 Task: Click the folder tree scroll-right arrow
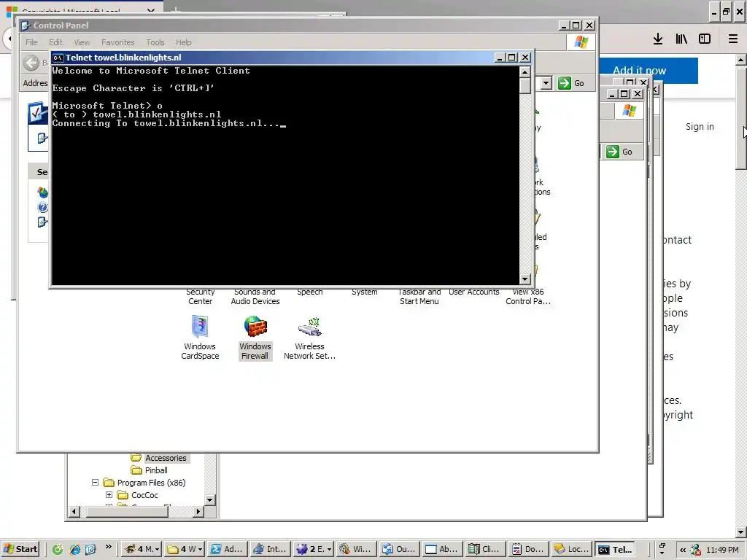[x=198, y=512]
